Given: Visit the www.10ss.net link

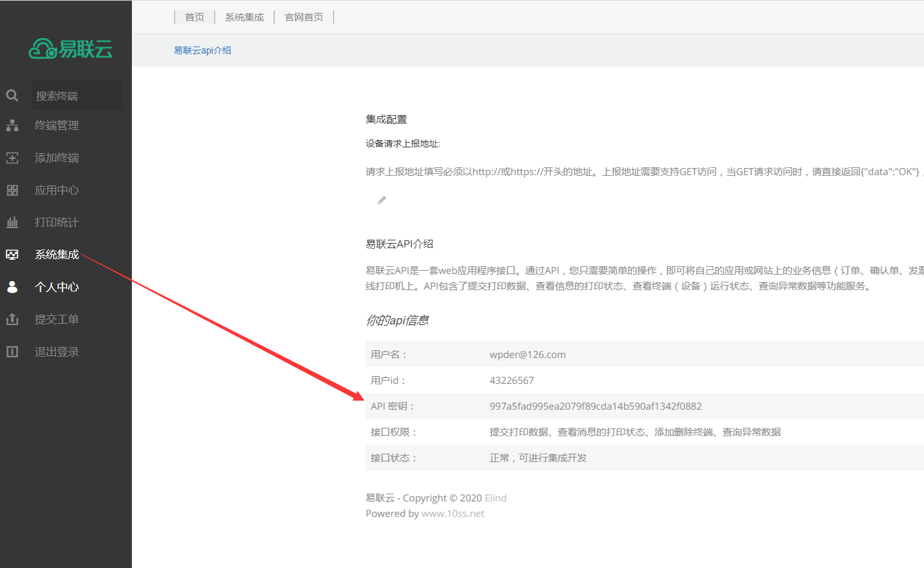Looking at the screenshot, I should click(453, 514).
